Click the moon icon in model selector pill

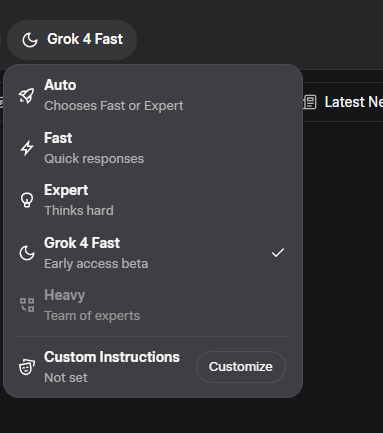point(30,40)
